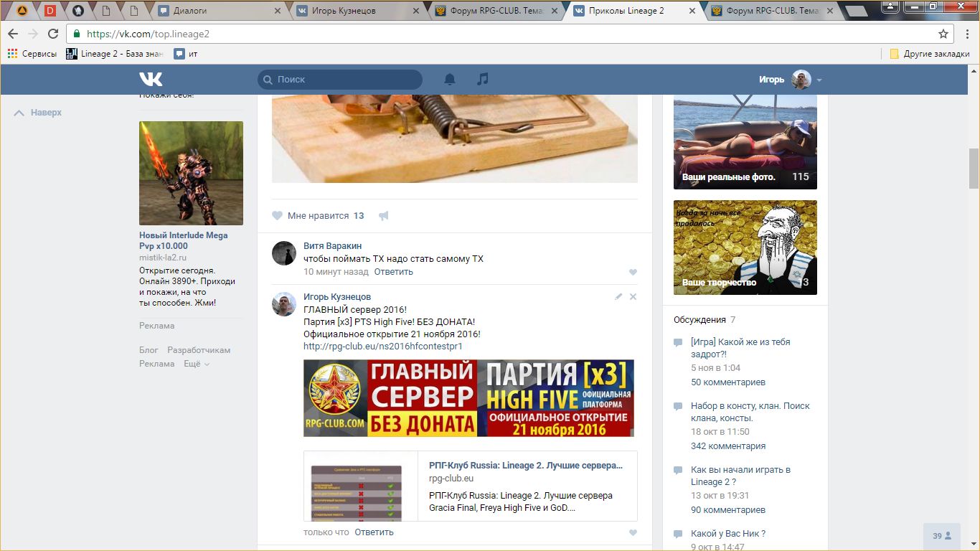
Task: Close the Приколы Lineage 2 tab
Action: point(692,11)
